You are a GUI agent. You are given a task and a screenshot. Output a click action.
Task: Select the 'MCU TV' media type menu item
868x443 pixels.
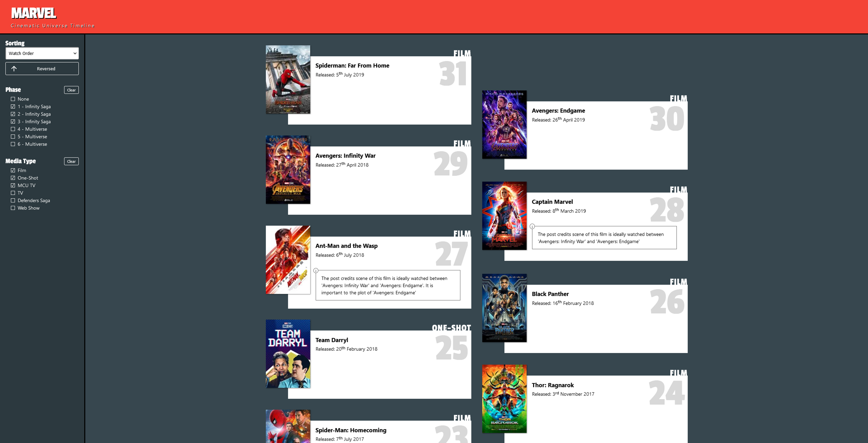coord(26,185)
